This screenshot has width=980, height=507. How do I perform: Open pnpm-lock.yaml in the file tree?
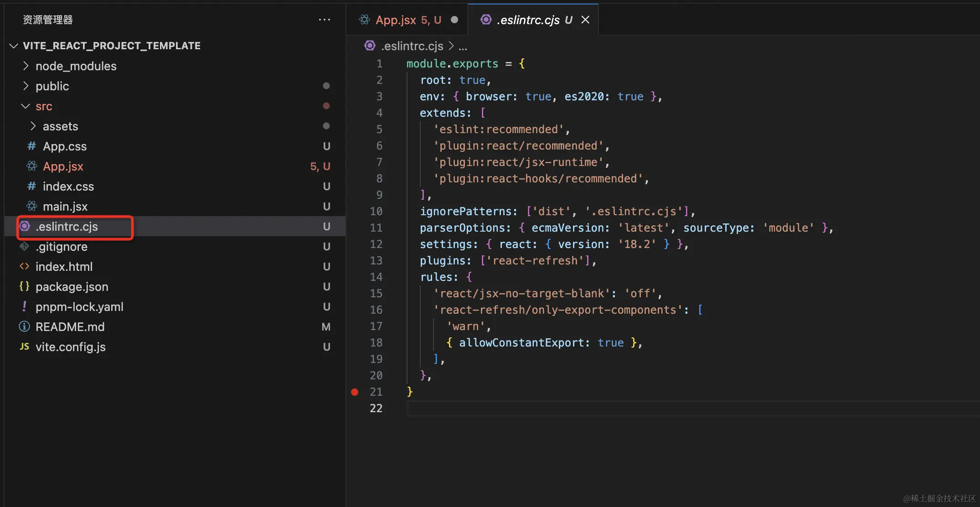pyautogui.click(x=79, y=307)
